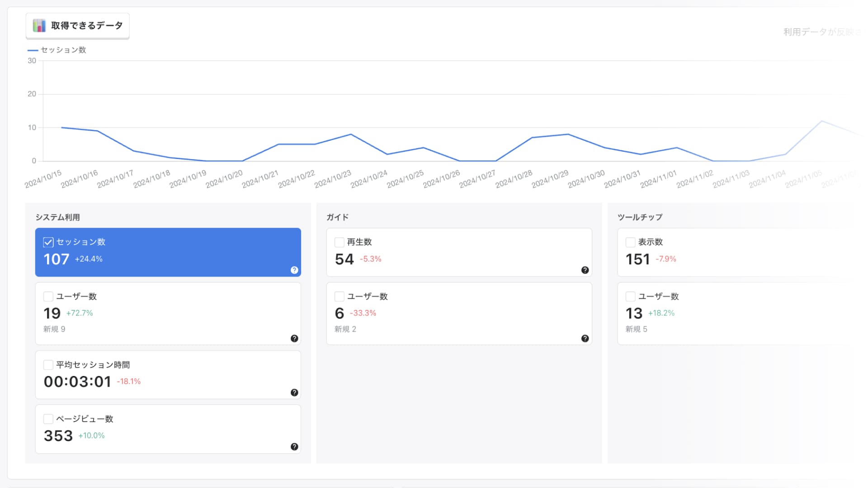
Task: Enable the システム利用 ユーザー数 checkbox
Action: (48, 296)
